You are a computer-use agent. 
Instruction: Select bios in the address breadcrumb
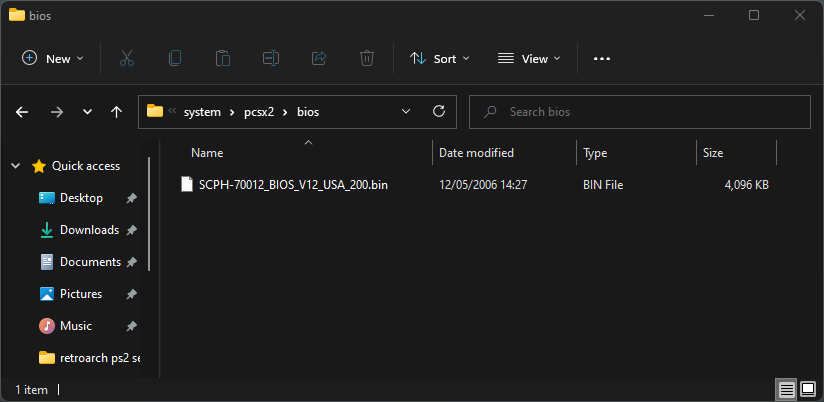(x=308, y=112)
